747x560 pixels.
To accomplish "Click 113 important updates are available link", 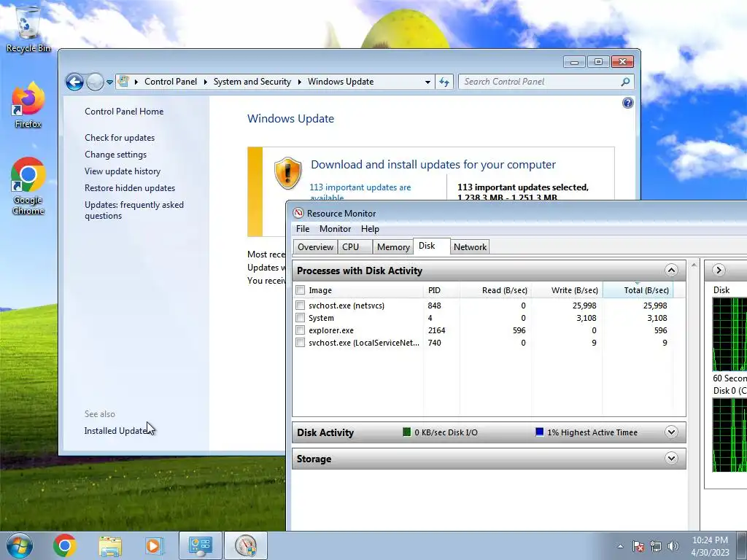I will click(360, 192).
